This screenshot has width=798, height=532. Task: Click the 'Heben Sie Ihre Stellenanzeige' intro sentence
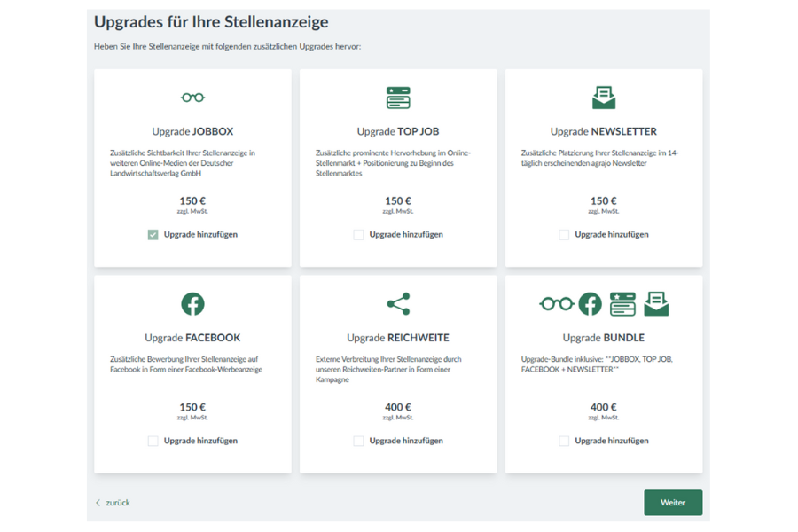pos(228,46)
